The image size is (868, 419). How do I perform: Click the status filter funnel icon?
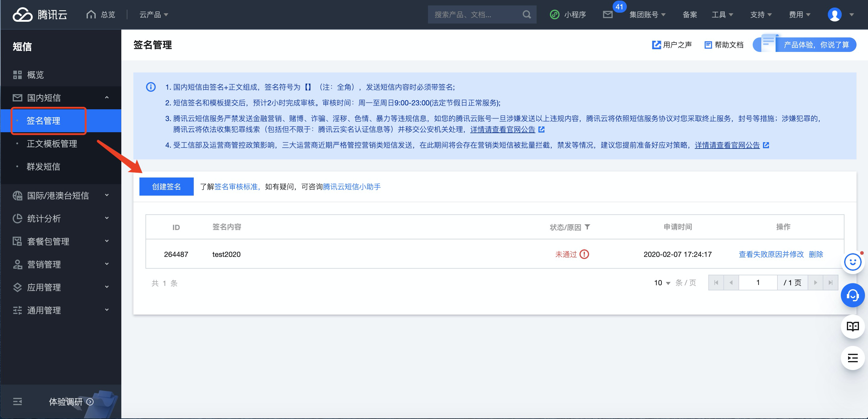coord(587,227)
